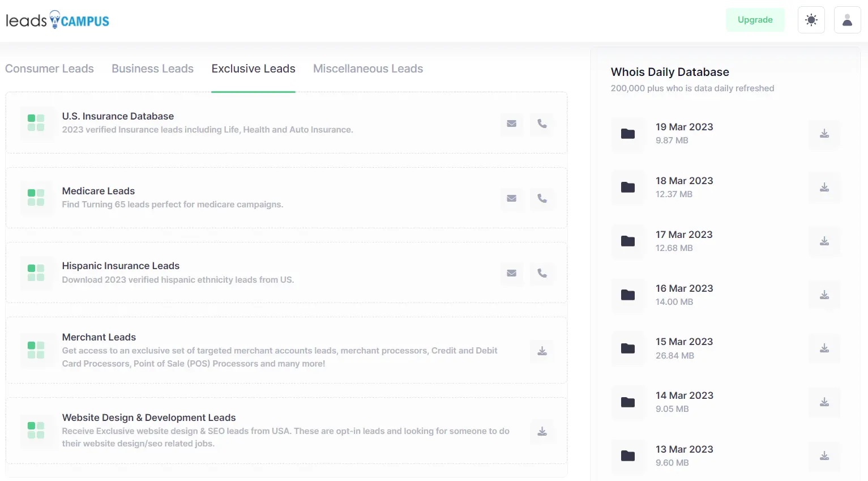Toggle light/dark theme with sun icon
868x481 pixels.
coord(811,20)
